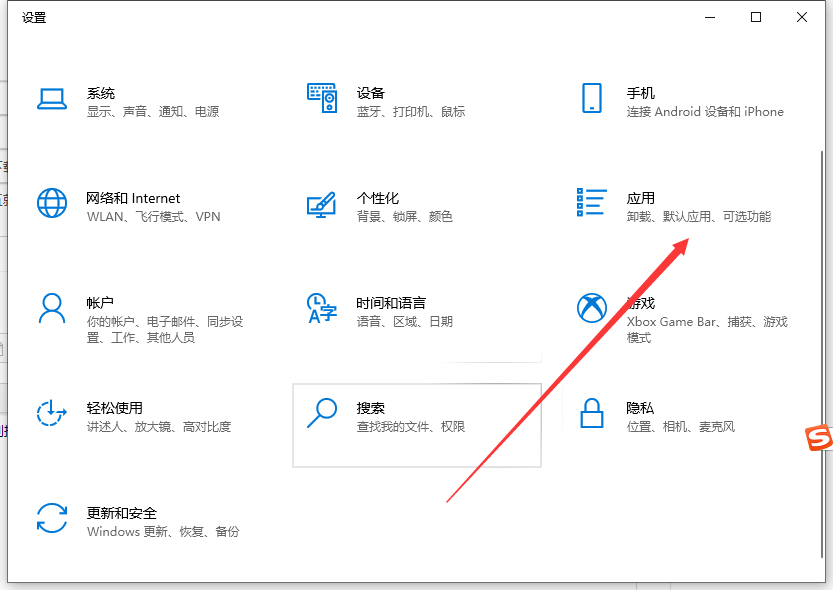Screen dimensions: 833x590
Task: Select the 轻松使用 ease of access icon
Action: (x=52, y=413)
